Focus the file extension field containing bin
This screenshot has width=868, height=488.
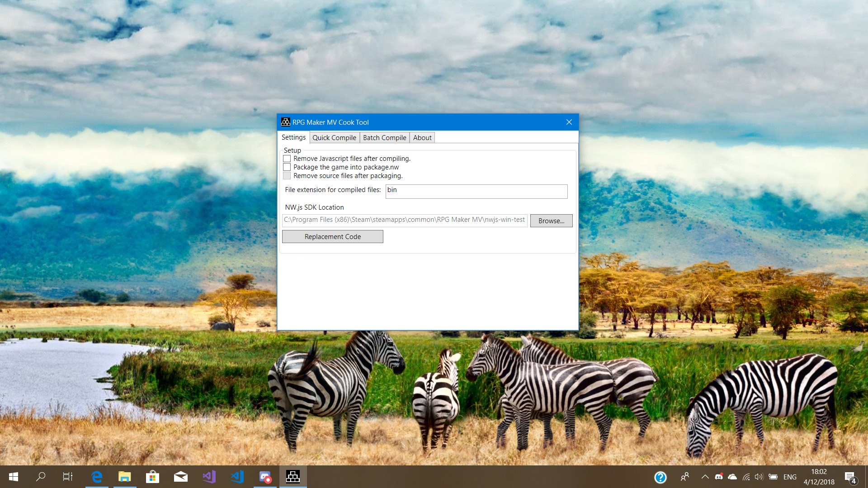(476, 191)
